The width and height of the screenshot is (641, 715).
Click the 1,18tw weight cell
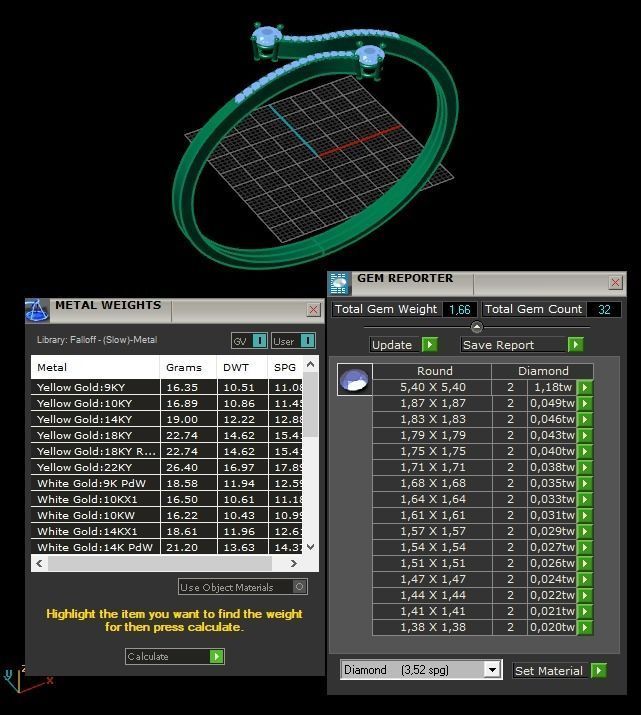pos(552,388)
